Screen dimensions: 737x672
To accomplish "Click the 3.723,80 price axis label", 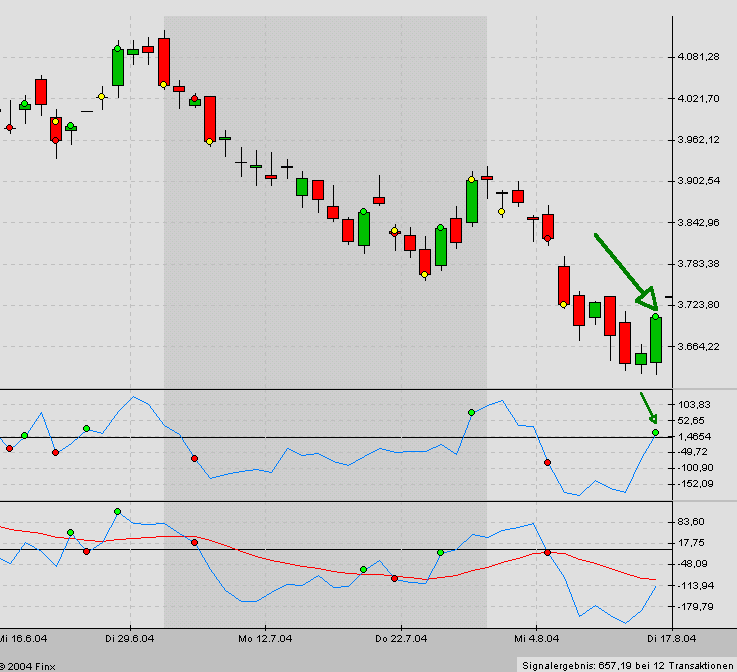I will [x=698, y=304].
